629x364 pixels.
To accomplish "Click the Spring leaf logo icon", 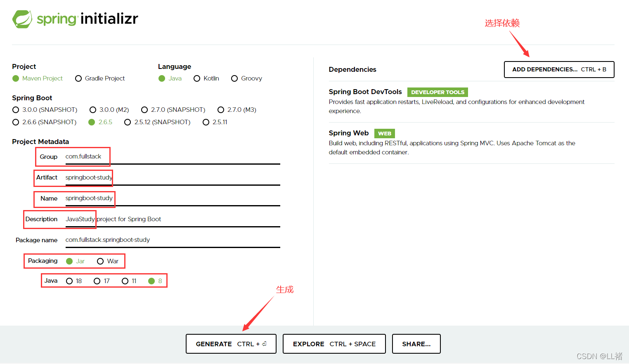I will 22,19.
